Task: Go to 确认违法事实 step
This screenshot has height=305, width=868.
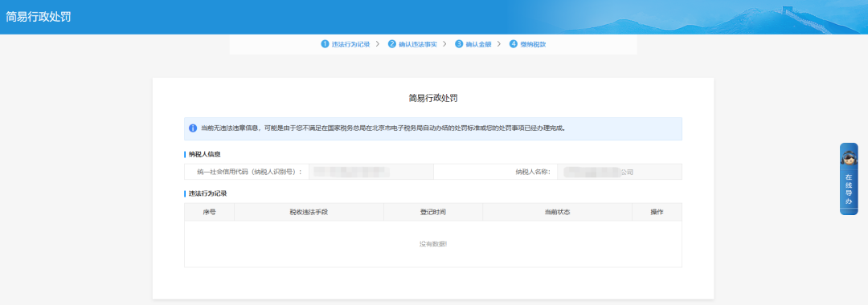Action: click(417, 44)
